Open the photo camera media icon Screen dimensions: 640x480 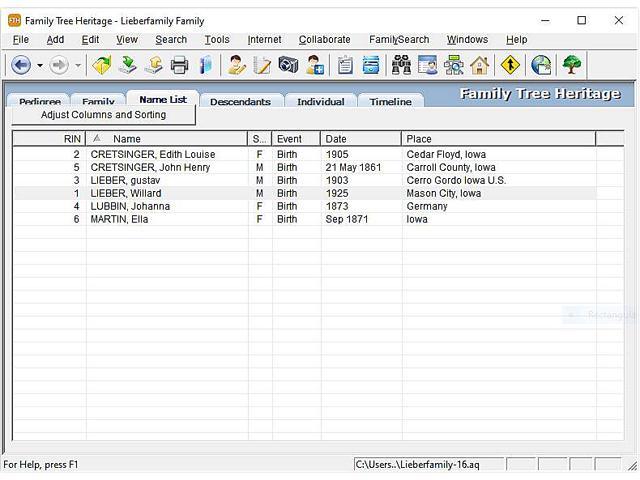click(x=289, y=65)
